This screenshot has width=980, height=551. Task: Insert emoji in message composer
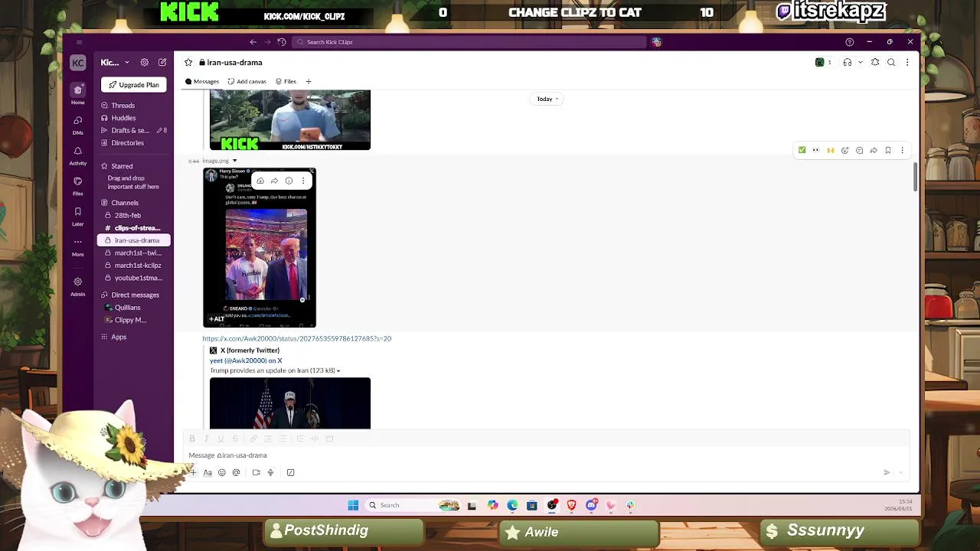[x=222, y=472]
